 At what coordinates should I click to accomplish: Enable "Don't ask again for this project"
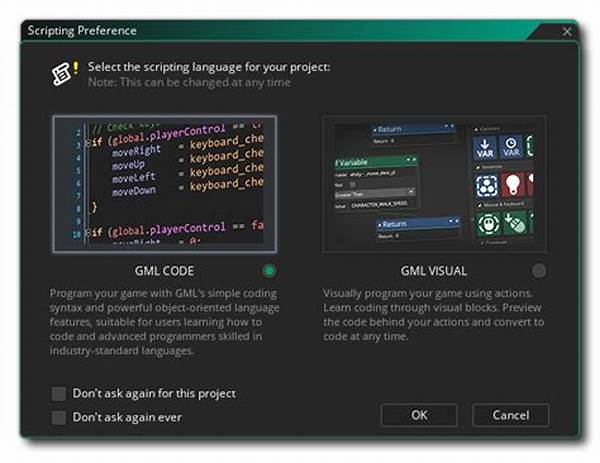(59, 393)
